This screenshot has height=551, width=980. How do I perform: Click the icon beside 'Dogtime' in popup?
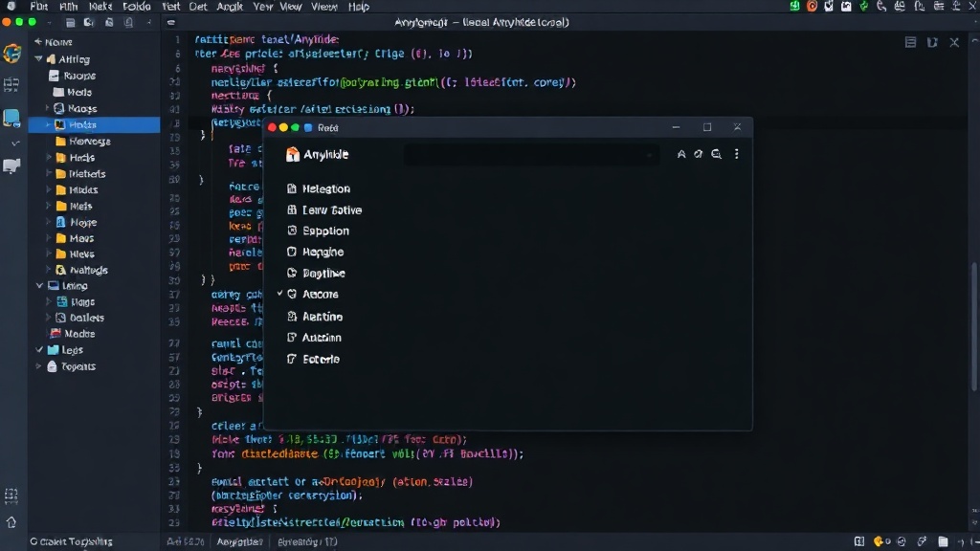click(x=291, y=273)
